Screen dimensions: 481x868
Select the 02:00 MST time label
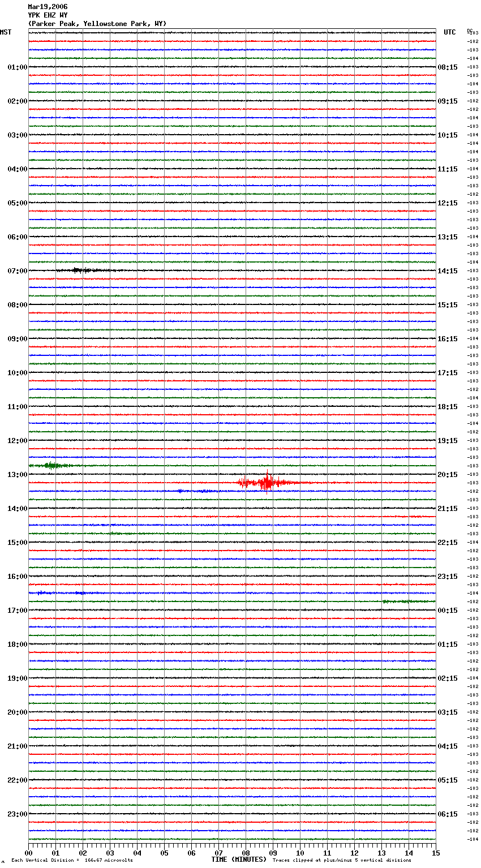18,101
